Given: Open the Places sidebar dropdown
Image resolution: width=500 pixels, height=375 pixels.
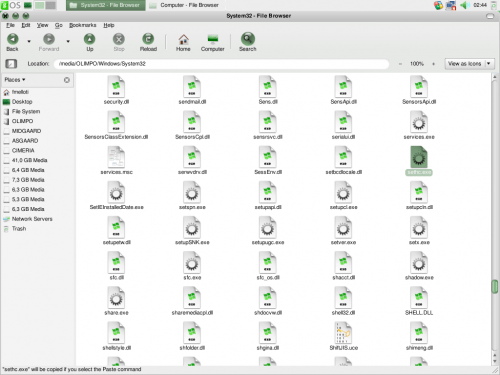Looking at the screenshot, I should pos(15,80).
